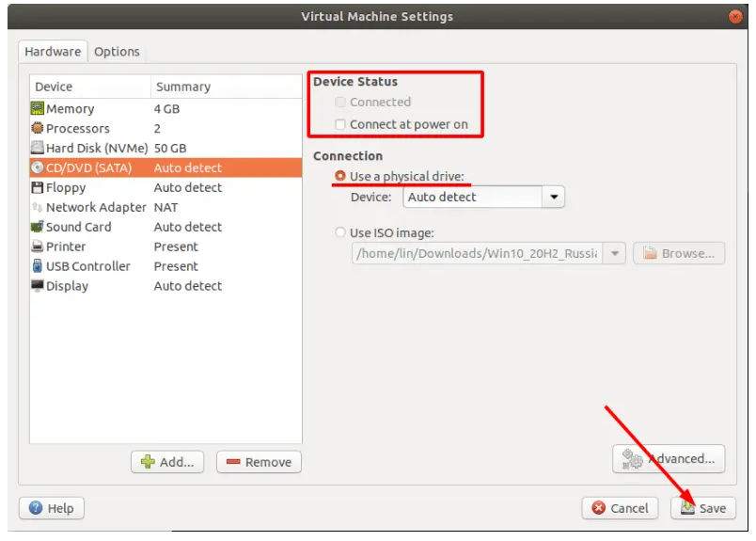The width and height of the screenshot is (756, 541).
Task: Select the Memory row label
Action: pos(70,109)
